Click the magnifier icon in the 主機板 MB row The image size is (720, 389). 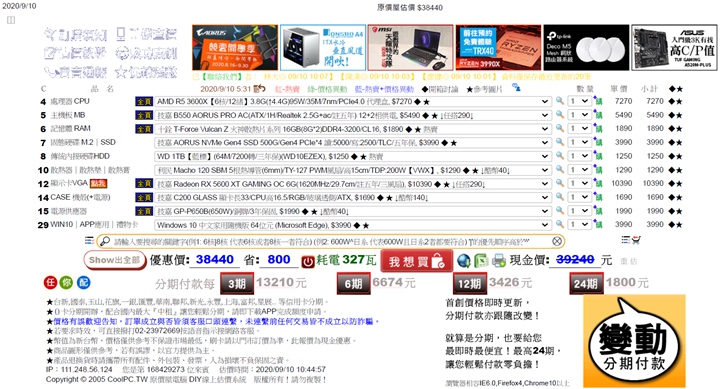[x=559, y=114]
